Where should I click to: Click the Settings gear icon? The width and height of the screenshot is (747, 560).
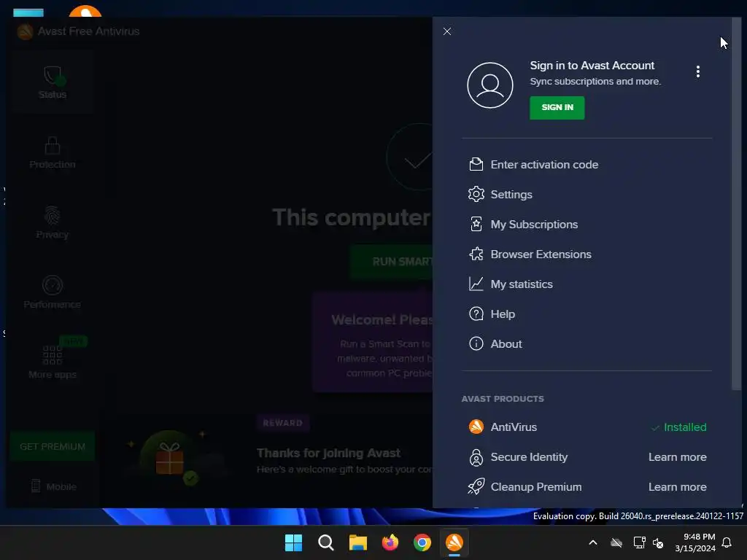point(476,194)
